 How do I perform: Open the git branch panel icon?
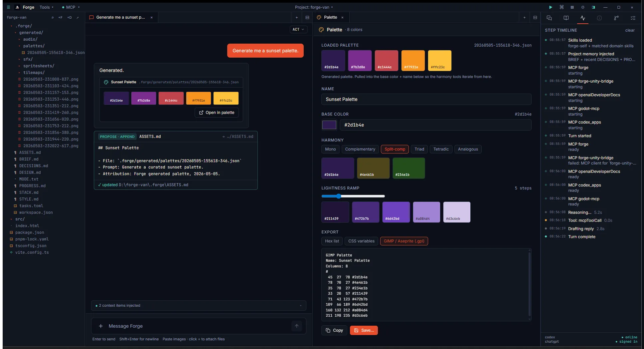(x=616, y=18)
